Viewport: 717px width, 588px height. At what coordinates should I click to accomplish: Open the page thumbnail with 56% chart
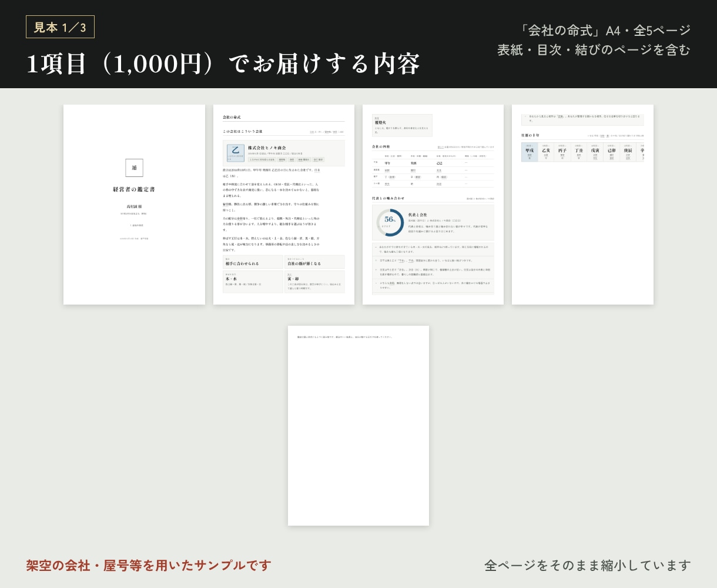click(433, 205)
